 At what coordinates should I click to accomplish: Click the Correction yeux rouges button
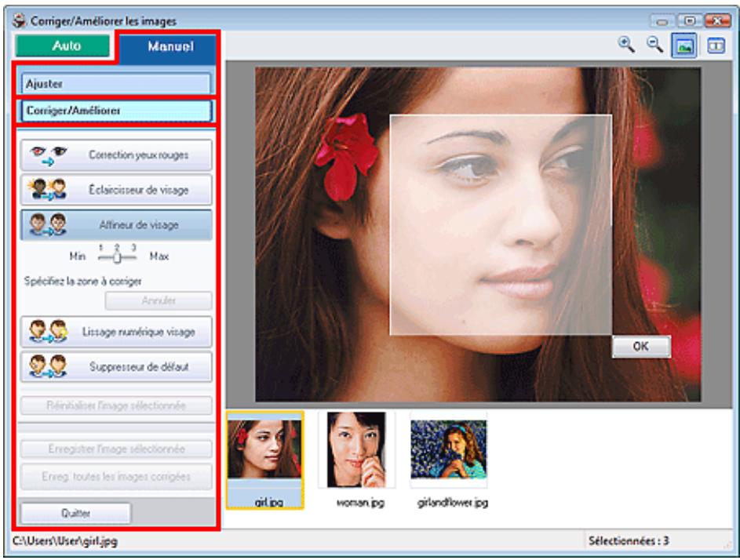(116, 155)
